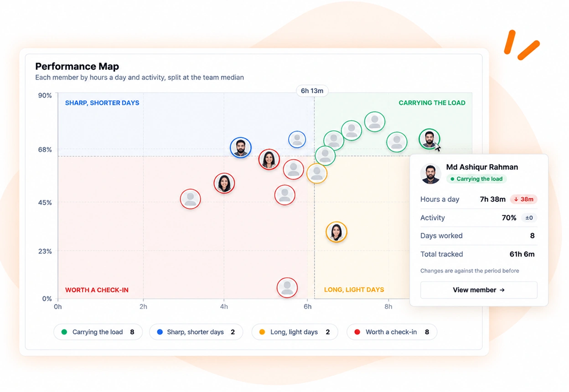
Task: Click the 61h 6m total tracked value
Action: tap(522, 254)
